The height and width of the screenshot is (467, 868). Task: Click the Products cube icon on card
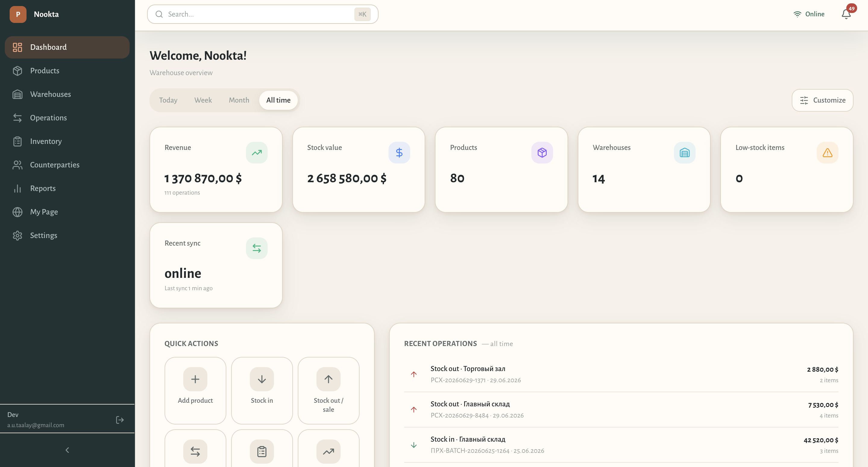coord(542,152)
